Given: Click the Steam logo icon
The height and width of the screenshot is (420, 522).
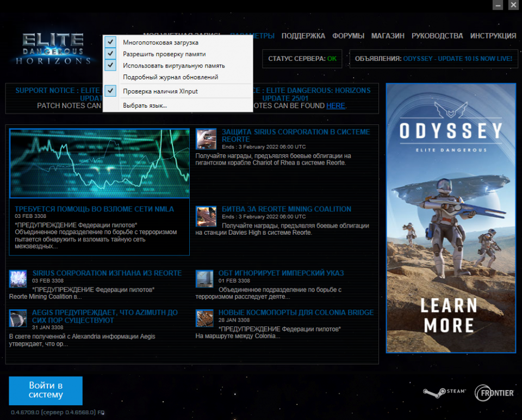Looking at the screenshot, I should [x=444, y=392].
